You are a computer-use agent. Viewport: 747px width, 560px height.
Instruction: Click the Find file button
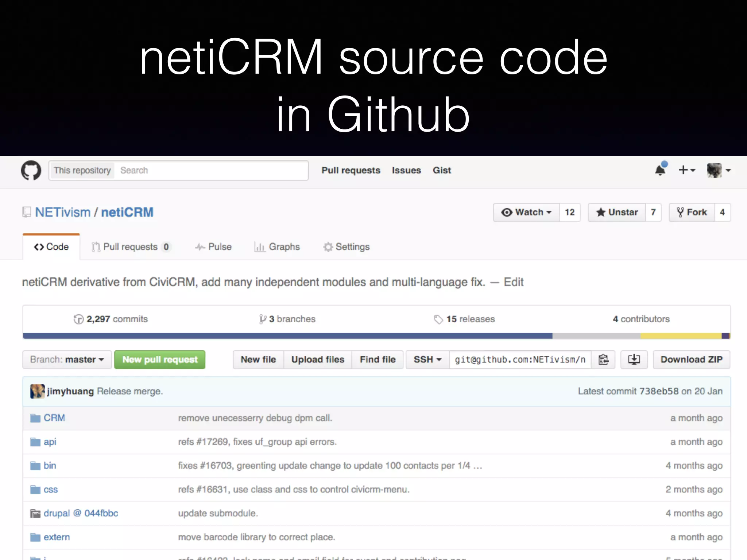[x=378, y=360]
